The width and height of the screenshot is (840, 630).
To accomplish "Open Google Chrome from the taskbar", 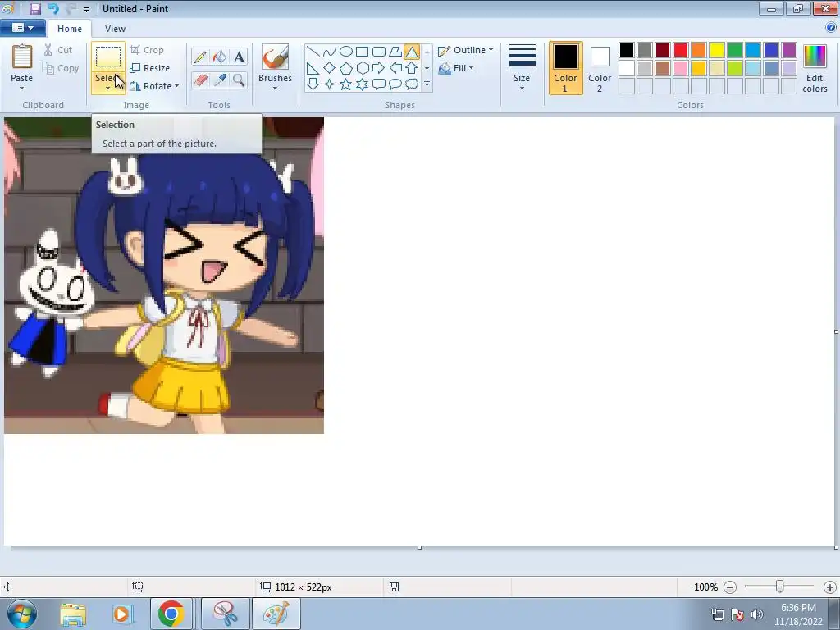I will 171,614.
